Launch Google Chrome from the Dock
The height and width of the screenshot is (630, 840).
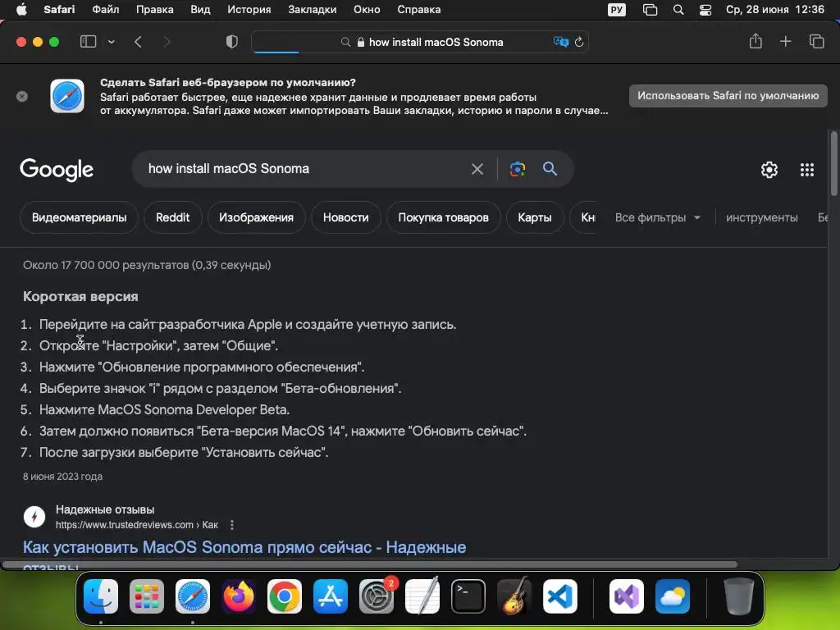click(285, 596)
